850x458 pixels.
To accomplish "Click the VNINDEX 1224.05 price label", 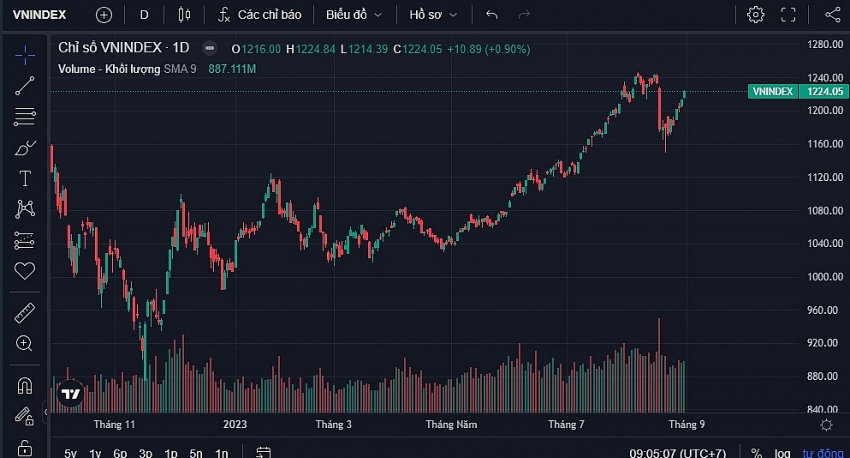I will (x=798, y=91).
